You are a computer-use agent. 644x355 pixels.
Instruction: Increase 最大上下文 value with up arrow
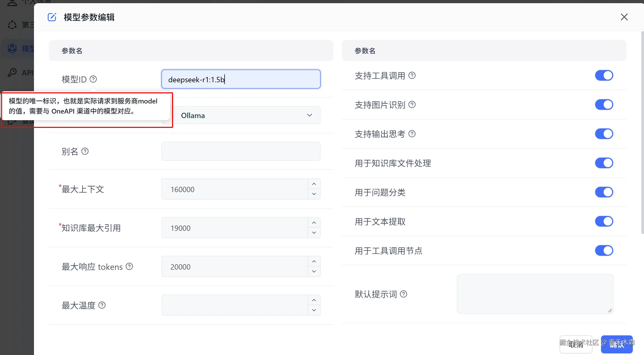(314, 184)
